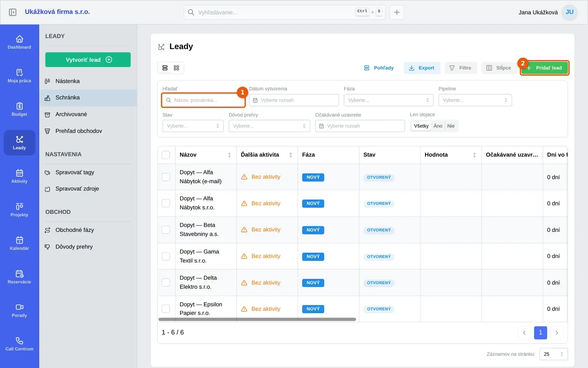Open the Stĺpce columns button
Image resolution: width=588 pixels, height=368 pixels.
click(499, 68)
